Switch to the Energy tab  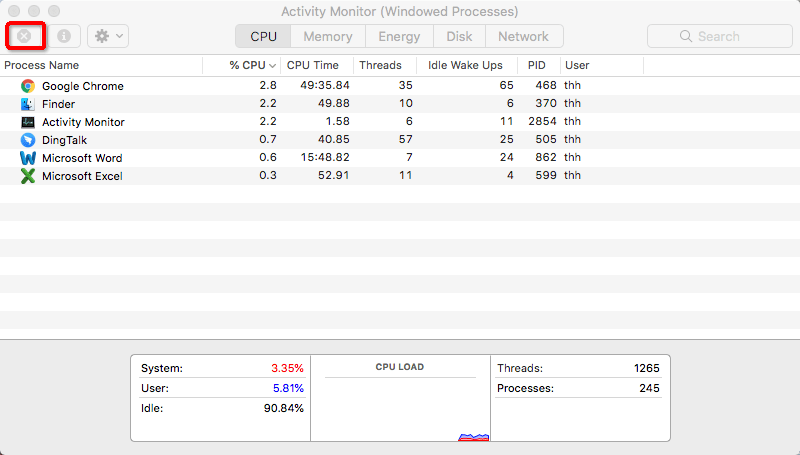click(x=399, y=36)
